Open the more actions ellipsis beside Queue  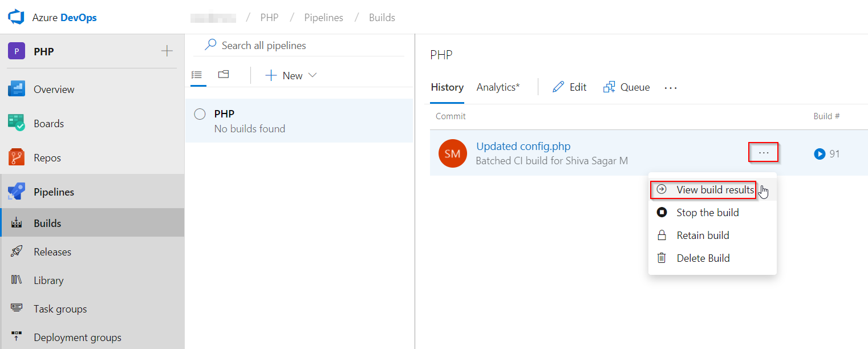point(671,87)
